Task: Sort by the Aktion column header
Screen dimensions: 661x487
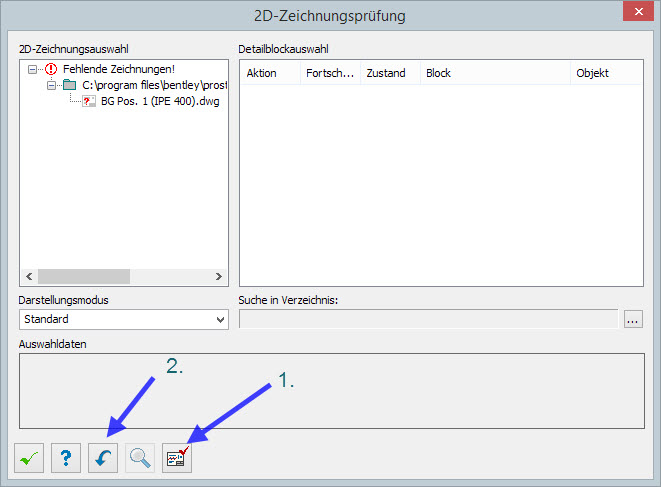Action: tap(270, 73)
